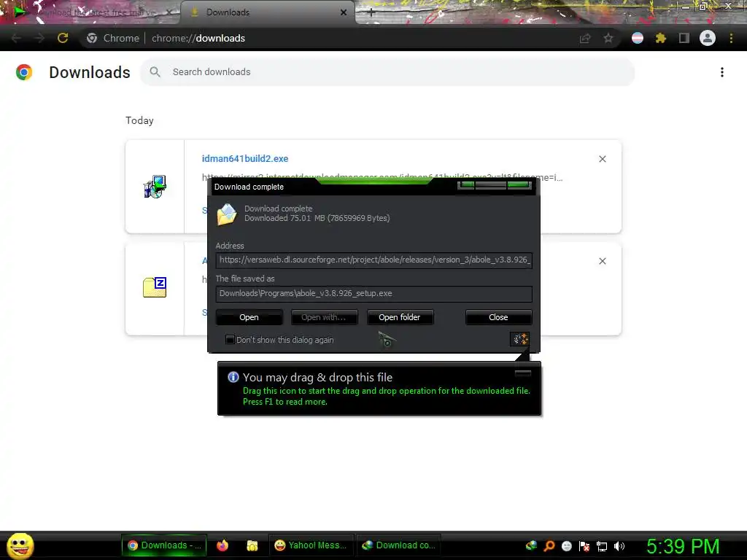The image size is (747, 560).
Task: Bookmark this page with the star icon
Action: [608, 38]
